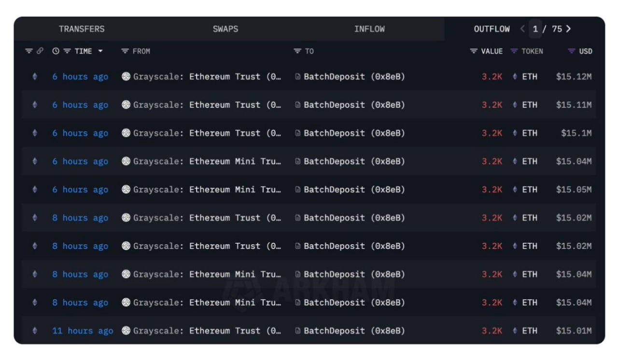
Task: Click the clock icon beside TIME header
Action: [x=56, y=51]
